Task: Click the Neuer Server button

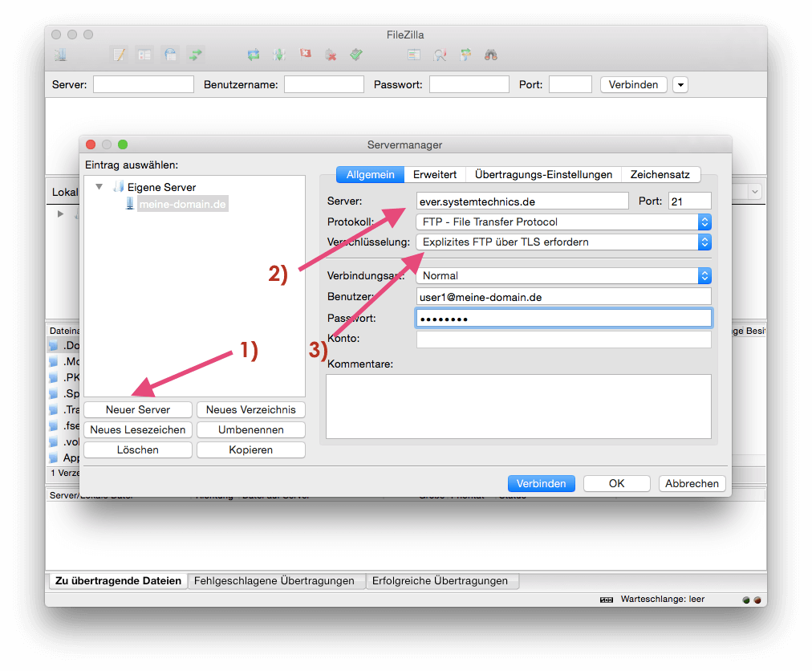Action: pyautogui.click(x=138, y=410)
